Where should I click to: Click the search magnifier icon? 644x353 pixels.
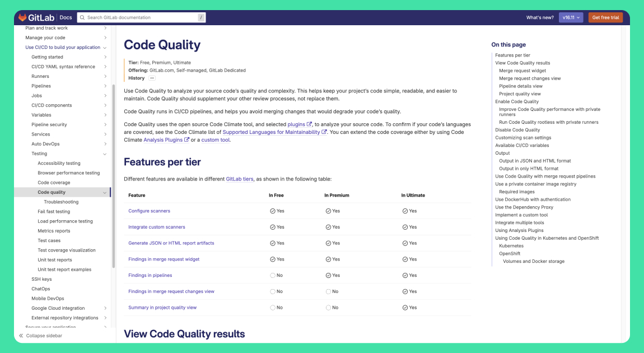(x=83, y=17)
